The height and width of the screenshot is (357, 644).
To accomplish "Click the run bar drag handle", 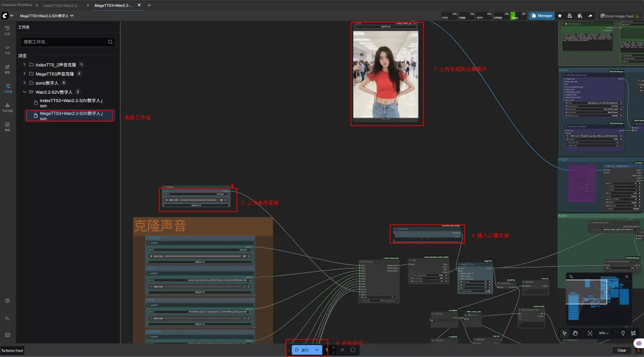I will coord(289,350).
